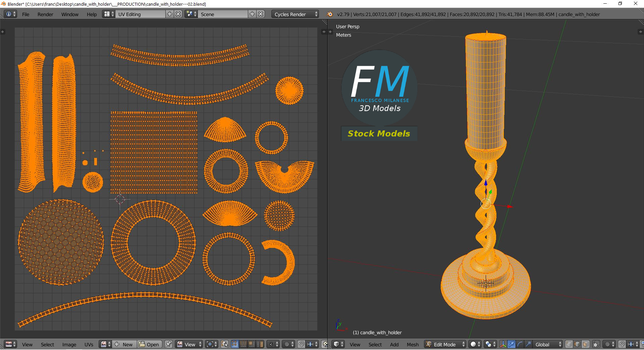This screenshot has width=644, height=350.
Task: Open the 3D view snap element dropdown
Action: point(633,344)
